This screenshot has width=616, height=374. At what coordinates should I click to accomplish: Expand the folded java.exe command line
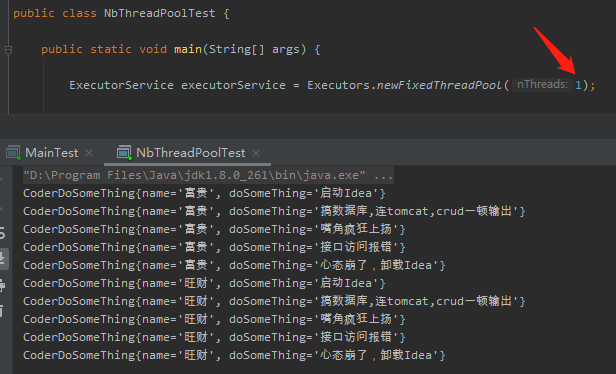point(383,175)
